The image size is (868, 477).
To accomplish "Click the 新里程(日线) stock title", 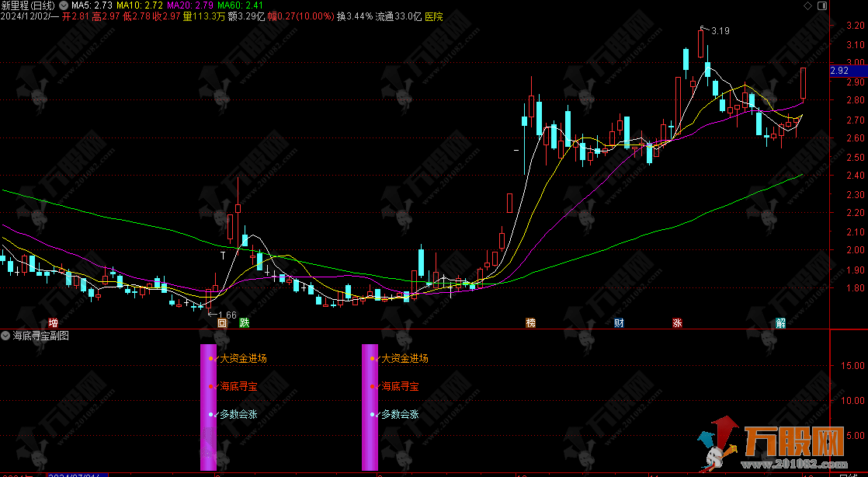I will (x=28, y=5).
